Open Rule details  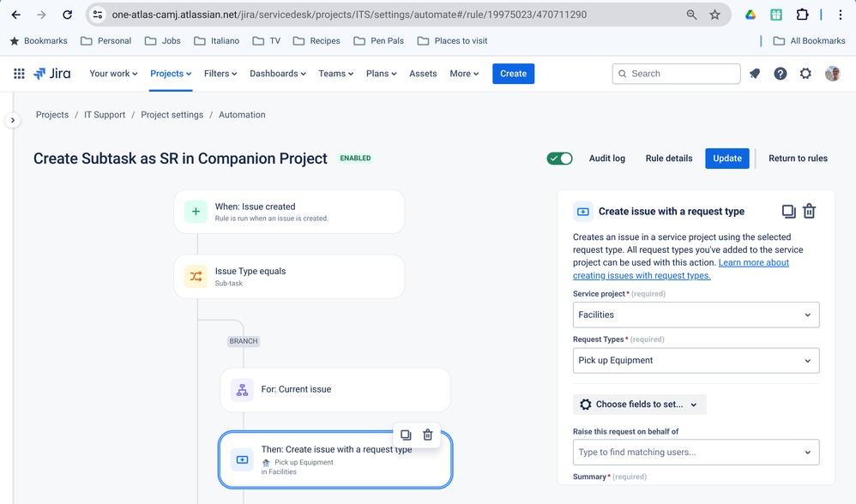[x=669, y=159]
